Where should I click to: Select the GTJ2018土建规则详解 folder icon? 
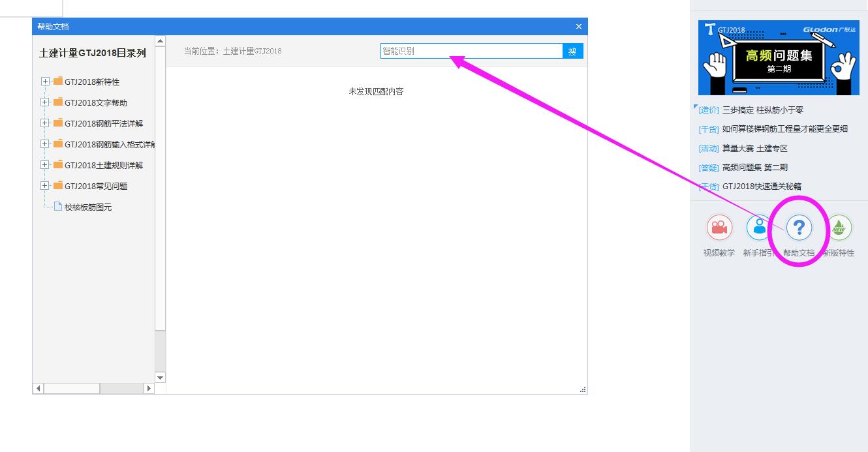[x=58, y=165]
